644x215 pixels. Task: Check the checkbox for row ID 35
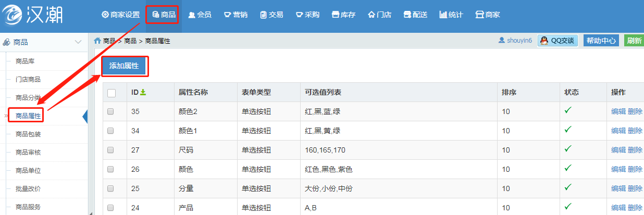pos(110,111)
